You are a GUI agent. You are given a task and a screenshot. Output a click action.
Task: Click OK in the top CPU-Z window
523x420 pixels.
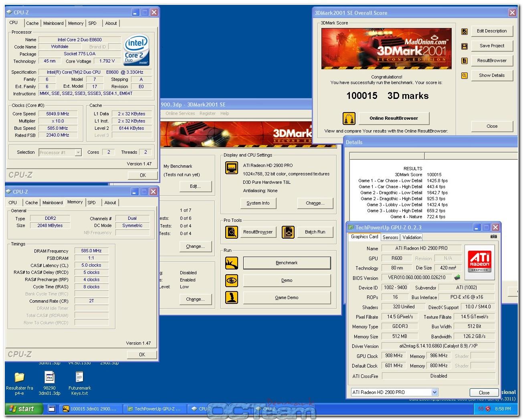click(x=143, y=175)
